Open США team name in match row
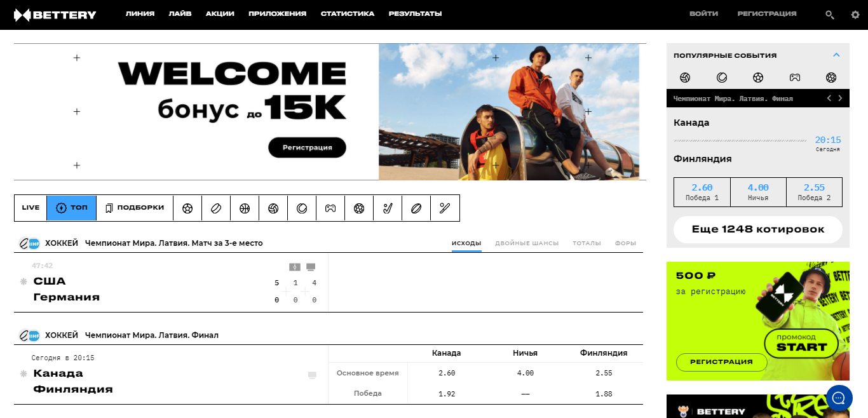868x418 pixels. 50,281
